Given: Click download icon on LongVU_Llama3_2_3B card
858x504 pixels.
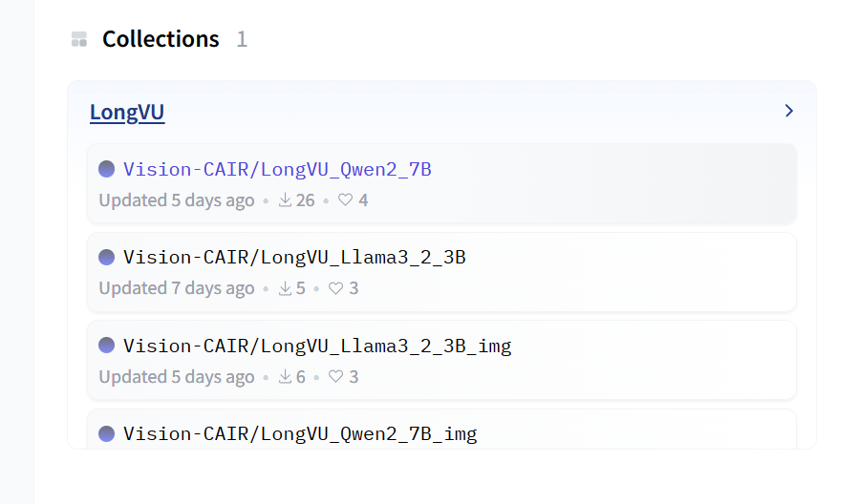Looking at the screenshot, I should pos(285,288).
